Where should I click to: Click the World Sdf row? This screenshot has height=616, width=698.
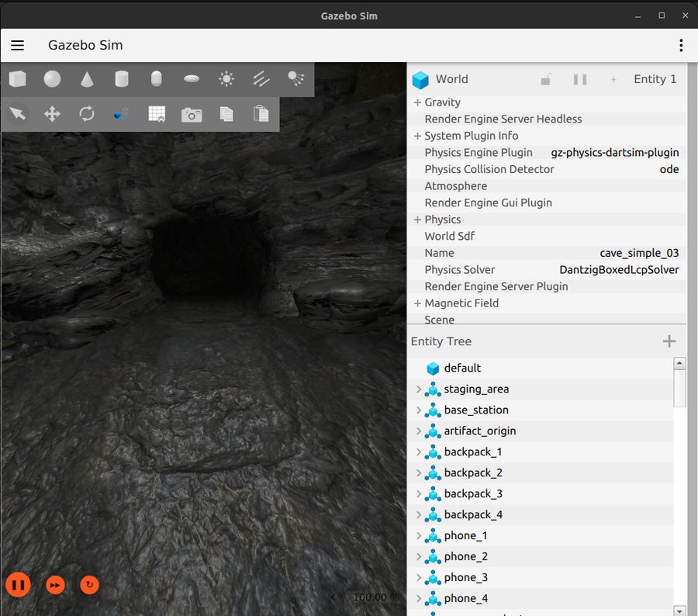[x=547, y=236]
